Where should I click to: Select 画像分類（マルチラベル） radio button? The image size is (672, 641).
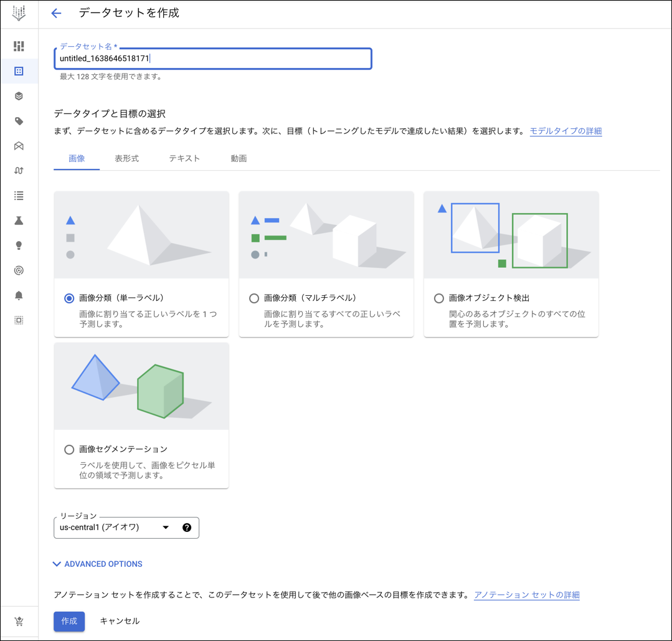tap(254, 298)
